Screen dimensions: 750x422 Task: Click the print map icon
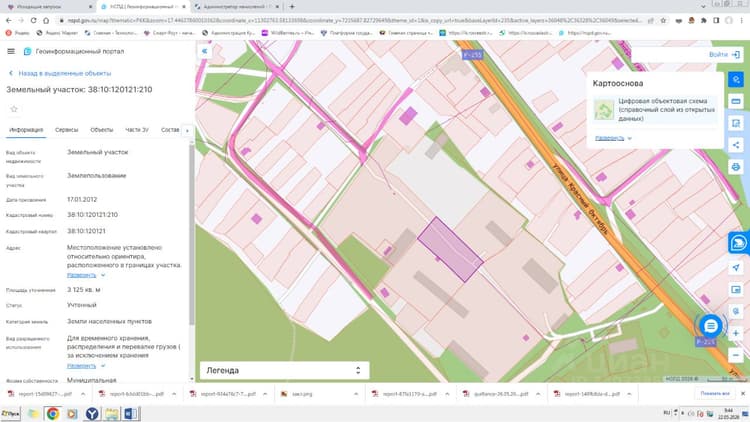(736, 167)
